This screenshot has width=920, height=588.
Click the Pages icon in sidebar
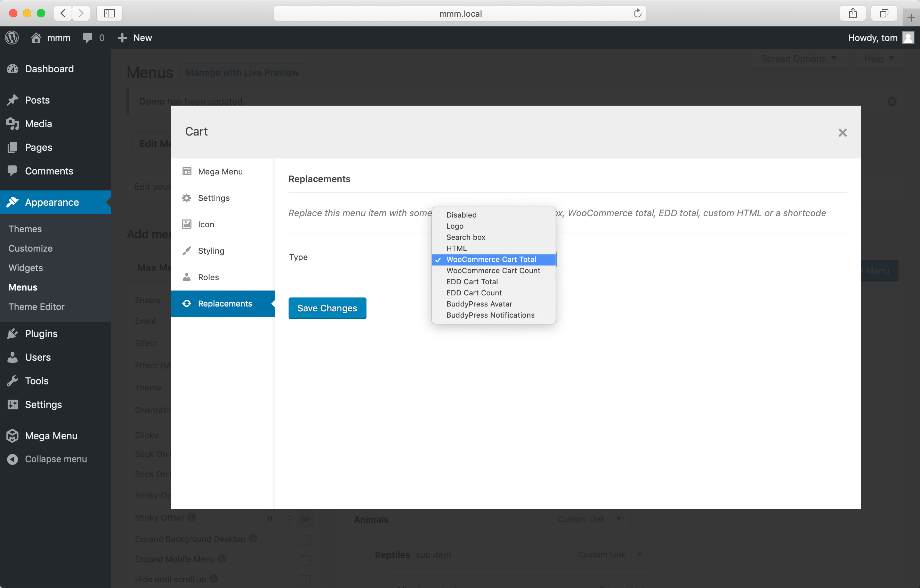pos(13,147)
